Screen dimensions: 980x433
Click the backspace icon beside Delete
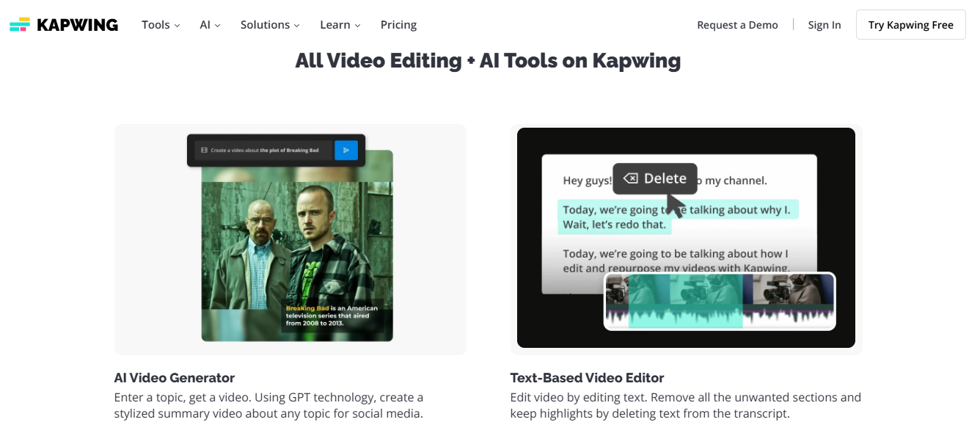[630, 178]
